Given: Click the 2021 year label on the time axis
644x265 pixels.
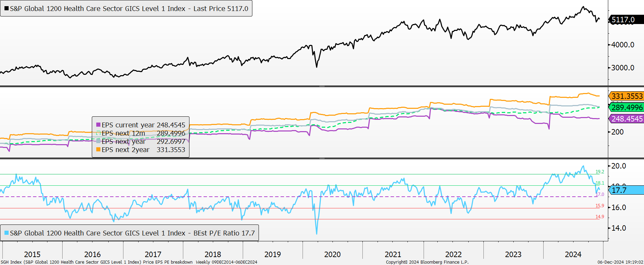Looking at the screenshot, I should 393,254.
